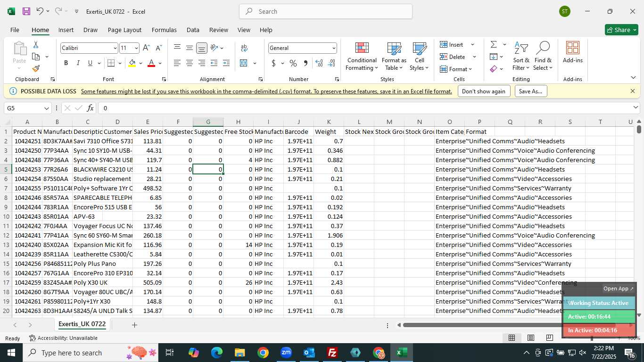Decrease the cell indent
644x362 pixels.
214,63
